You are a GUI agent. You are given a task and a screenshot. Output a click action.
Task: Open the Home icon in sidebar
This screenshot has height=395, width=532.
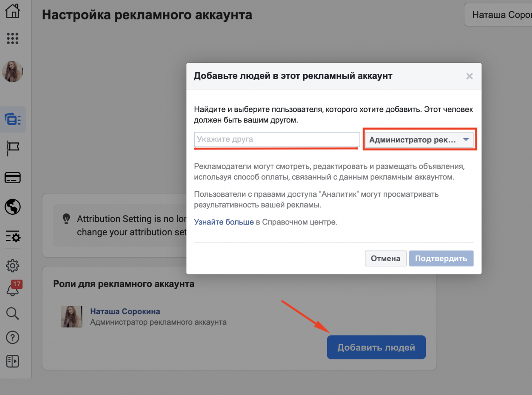(13, 11)
